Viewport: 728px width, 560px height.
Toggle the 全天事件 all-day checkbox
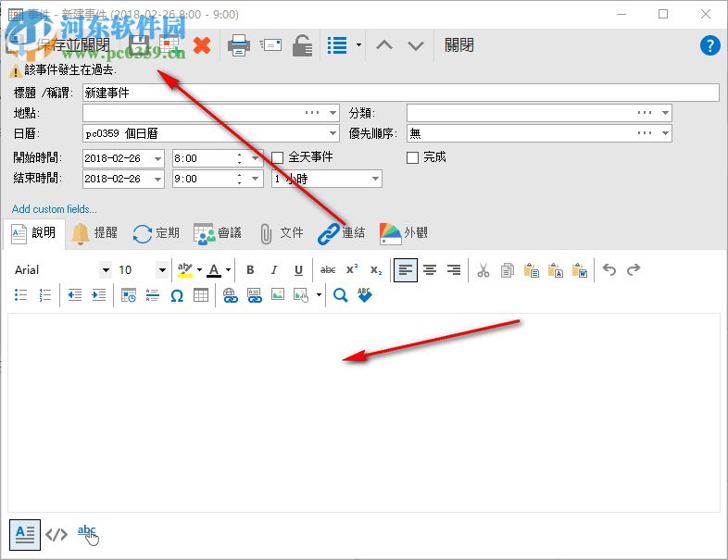click(x=277, y=157)
